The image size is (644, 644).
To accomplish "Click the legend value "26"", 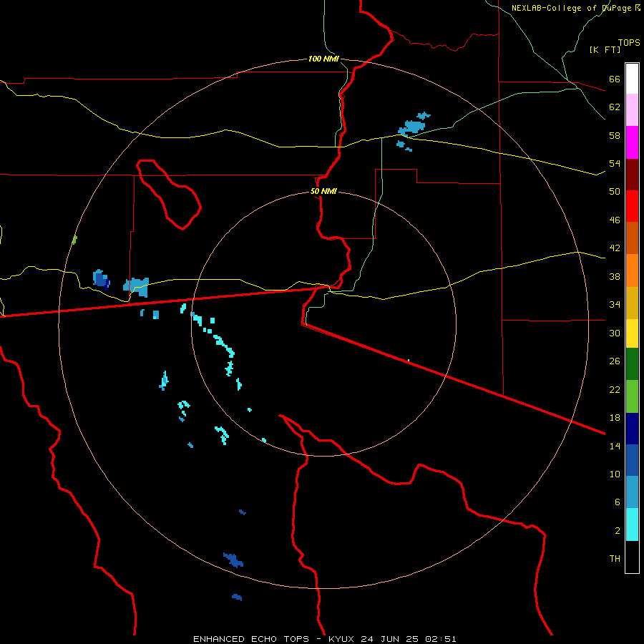I will tap(615, 361).
